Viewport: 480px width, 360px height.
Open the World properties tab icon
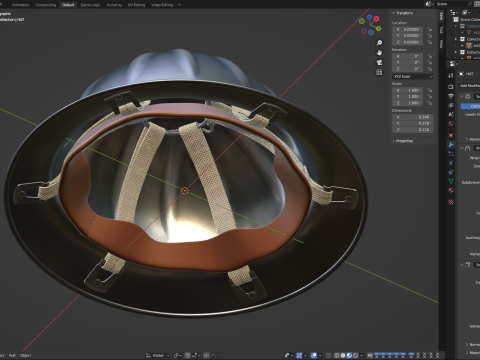click(451, 124)
